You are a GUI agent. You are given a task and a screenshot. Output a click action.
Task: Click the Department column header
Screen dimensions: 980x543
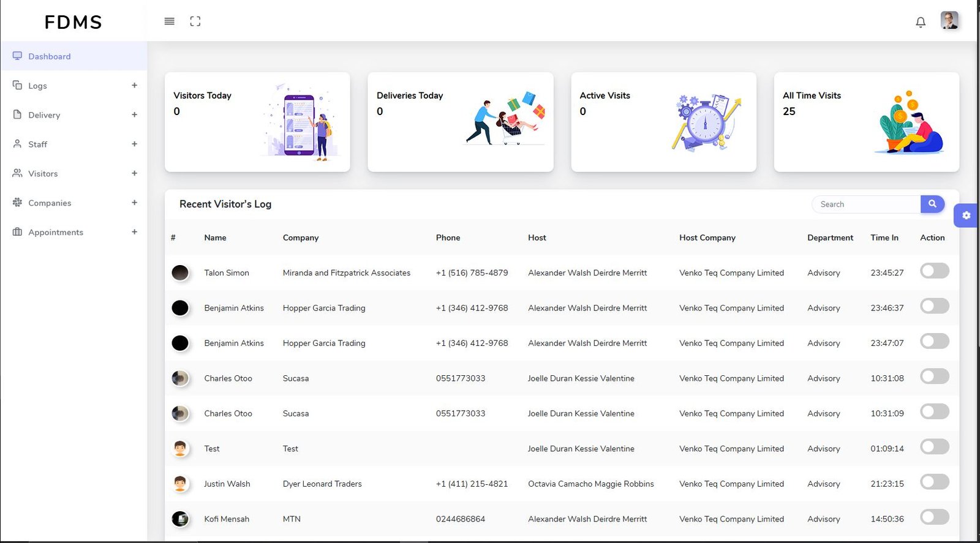click(830, 238)
